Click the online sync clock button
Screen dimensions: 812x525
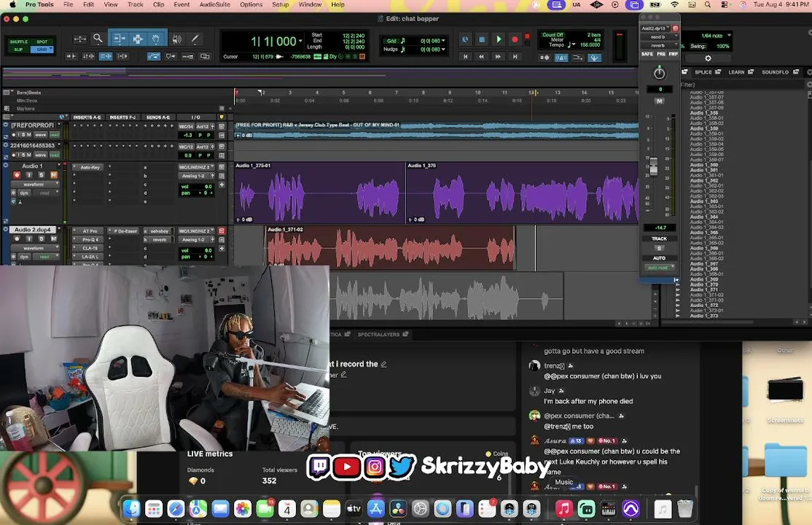(466, 39)
